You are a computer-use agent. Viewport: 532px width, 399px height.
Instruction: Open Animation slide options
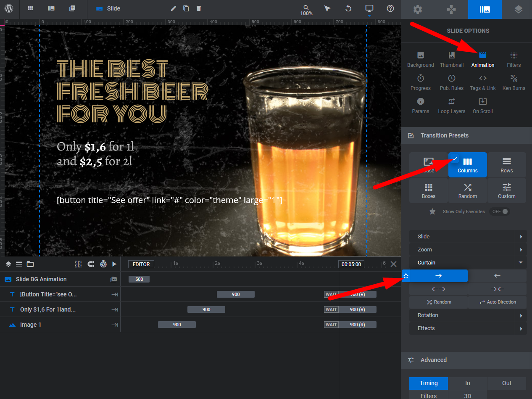483,59
